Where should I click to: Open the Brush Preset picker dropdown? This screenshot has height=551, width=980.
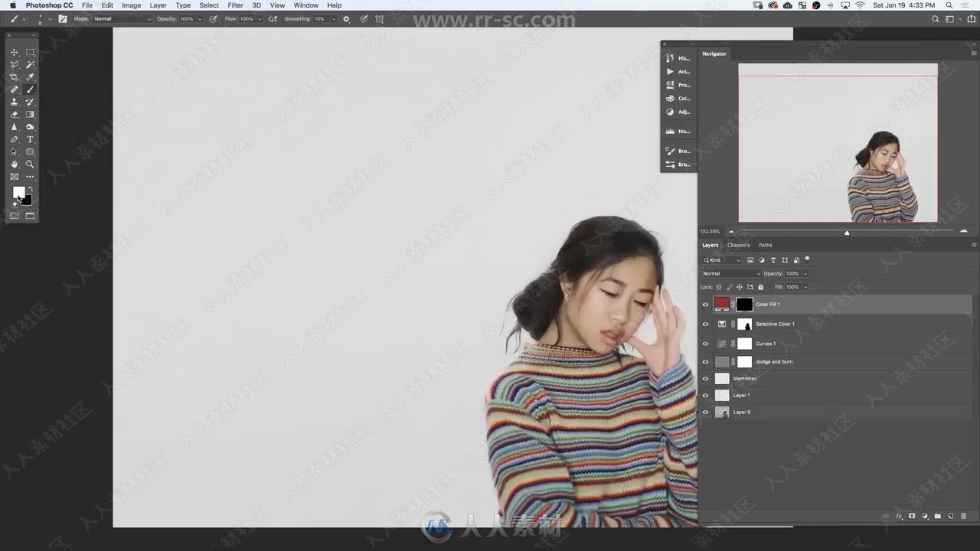(x=51, y=18)
